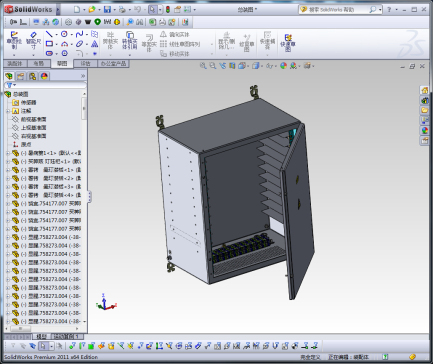Switch to the fourth CommandManager tab (Evaluate)
433x364 pixels.
coord(85,63)
